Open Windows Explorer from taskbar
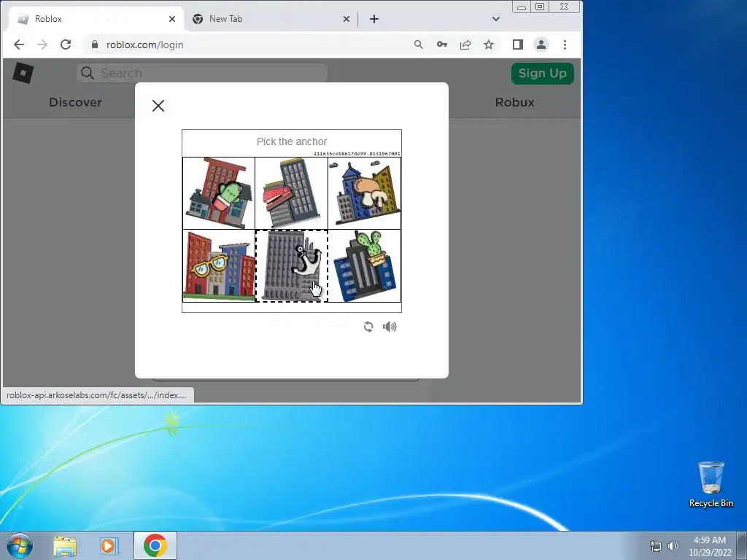 pos(65,545)
